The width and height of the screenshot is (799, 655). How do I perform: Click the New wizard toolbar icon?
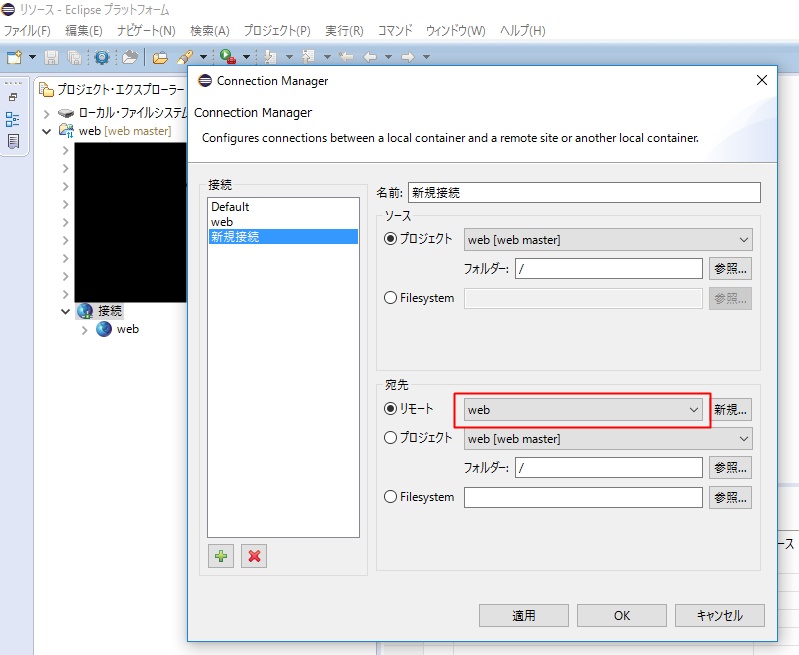coord(14,57)
